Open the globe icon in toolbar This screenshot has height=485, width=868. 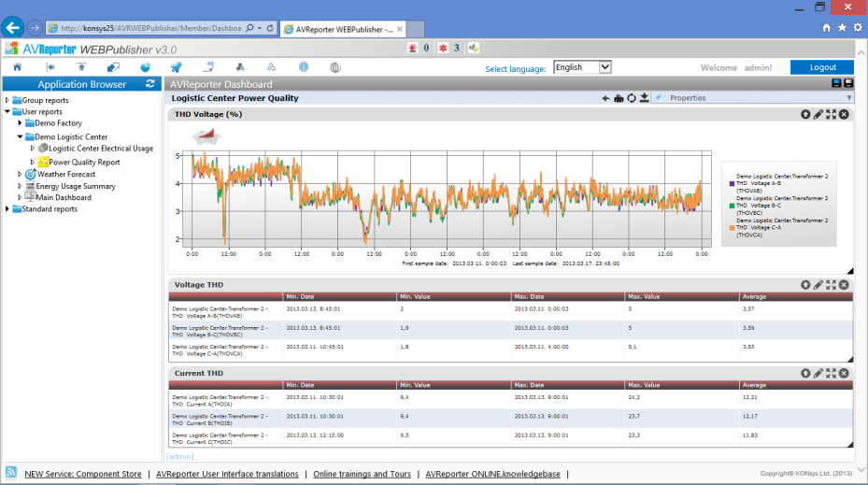[334, 67]
